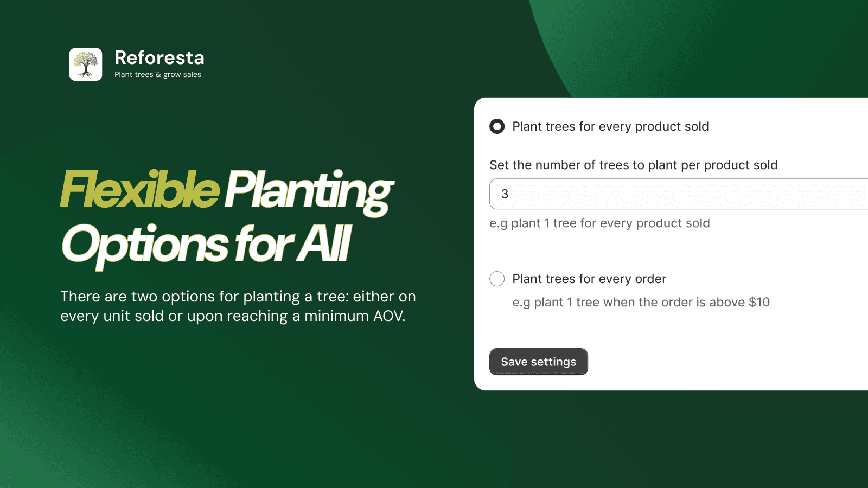Viewport: 868px width, 488px height.
Task: Click the "Plant trees for every product sold" label
Action: click(610, 126)
